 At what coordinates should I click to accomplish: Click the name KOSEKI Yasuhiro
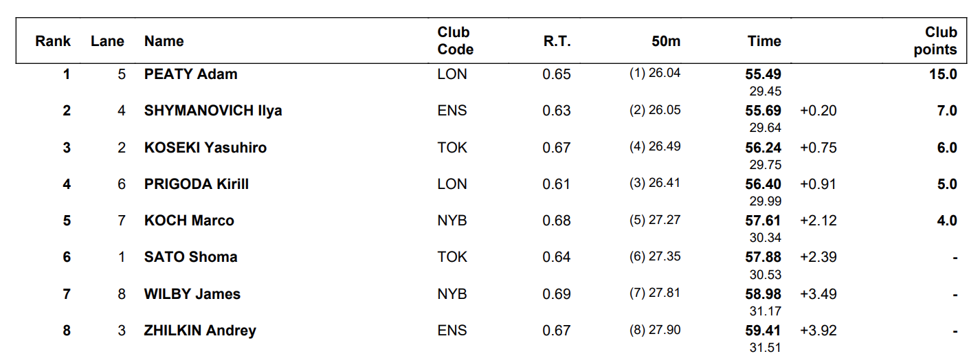pos(205,148)
